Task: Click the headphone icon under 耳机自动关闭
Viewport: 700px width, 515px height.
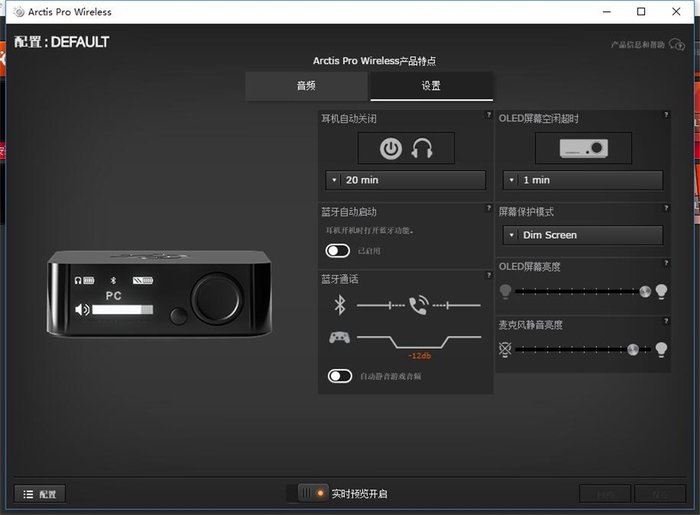Action: coord(422,149)
